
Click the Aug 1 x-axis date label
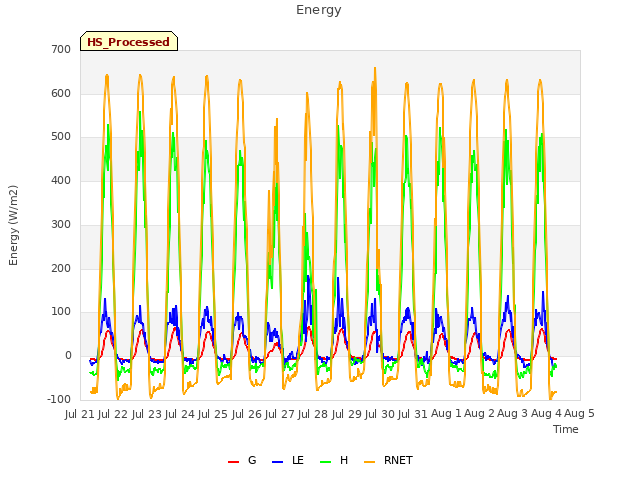tap(446, 414)
